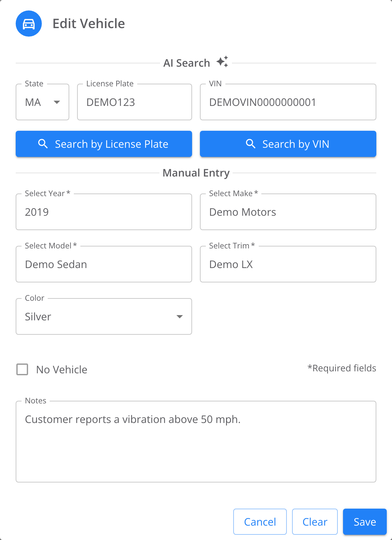Click the AI sparkle icon beside AI Search
The height and width of the screenshot is (540, 392).
point(222,62)
